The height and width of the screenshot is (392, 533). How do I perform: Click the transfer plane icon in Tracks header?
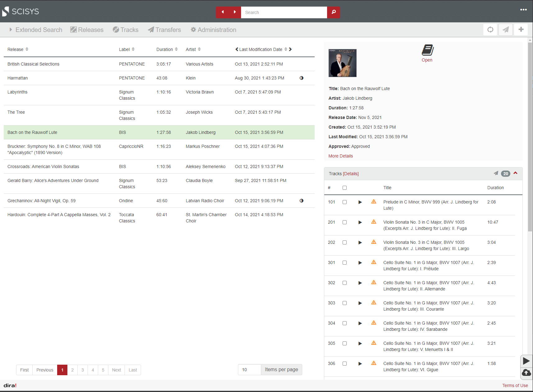[x=496, y=173]
